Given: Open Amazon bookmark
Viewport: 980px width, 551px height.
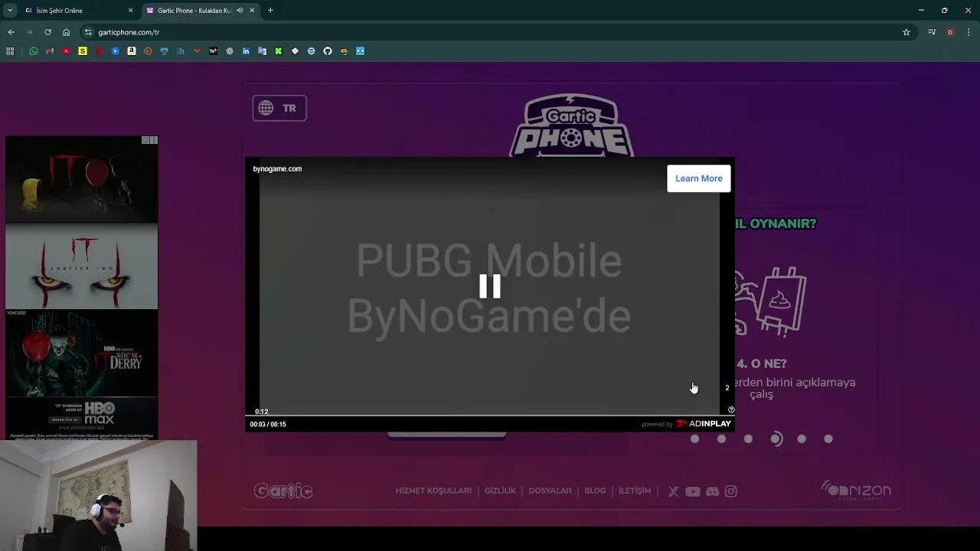Looking at the screenshot, I should [132, 51].
